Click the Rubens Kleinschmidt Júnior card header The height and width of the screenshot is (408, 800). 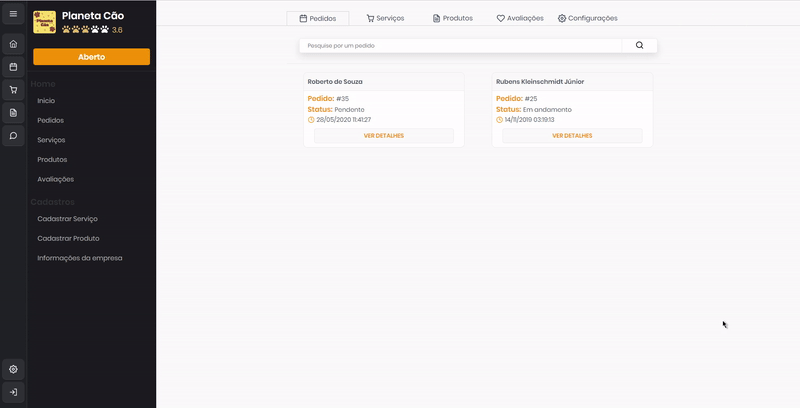tap(572, 82)
